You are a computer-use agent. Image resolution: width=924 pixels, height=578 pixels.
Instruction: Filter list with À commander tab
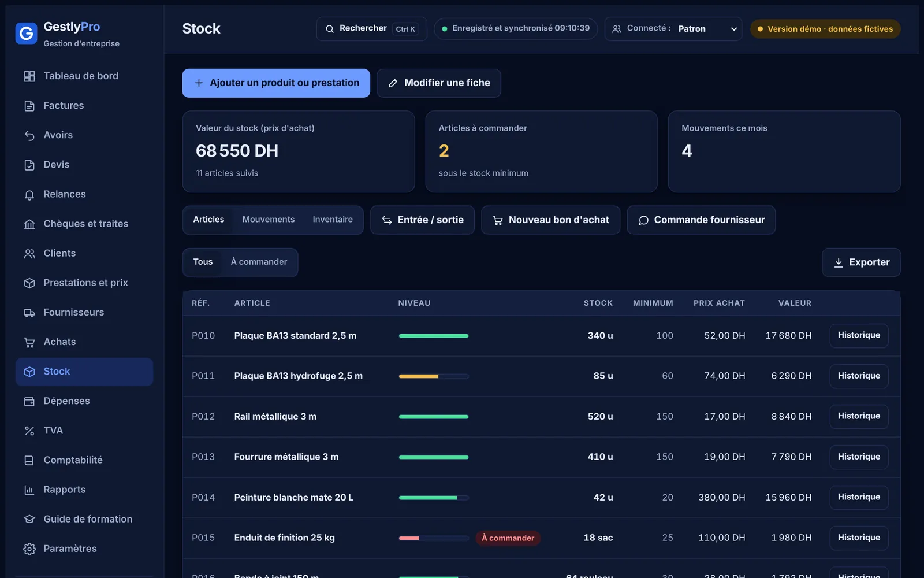point(259,262)
